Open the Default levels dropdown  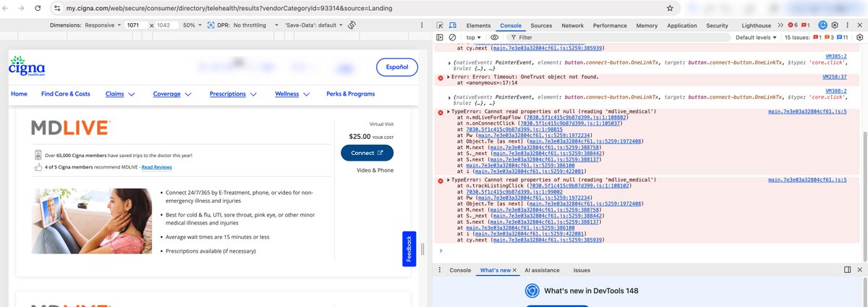[757, 37]
